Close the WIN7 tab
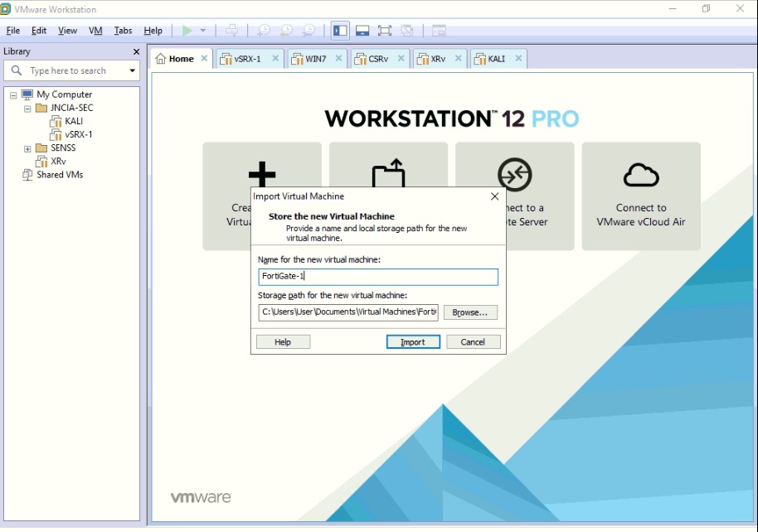Viewport: 758px width, 532px height. [338, 58]
